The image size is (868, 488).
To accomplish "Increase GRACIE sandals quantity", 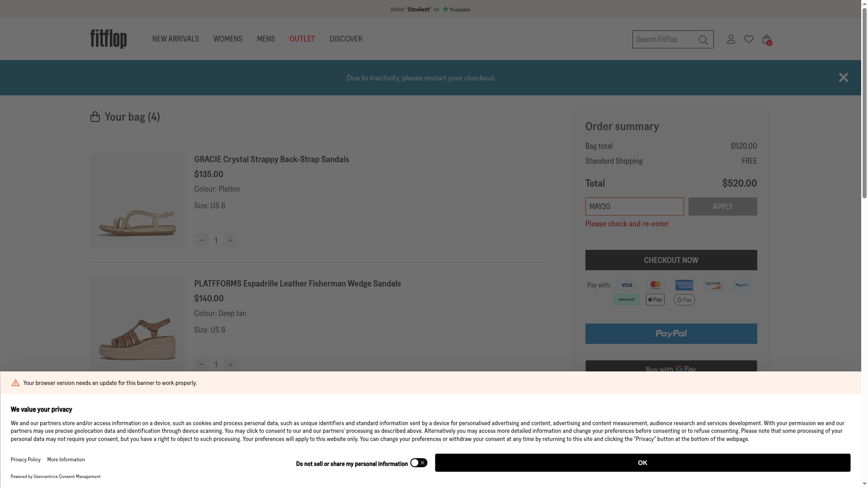I will 231,240.
